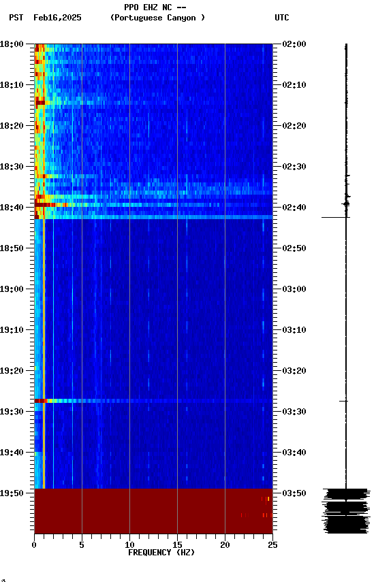Click the bright spectrogram band near 19:27
376x588 pixels.
153,402
